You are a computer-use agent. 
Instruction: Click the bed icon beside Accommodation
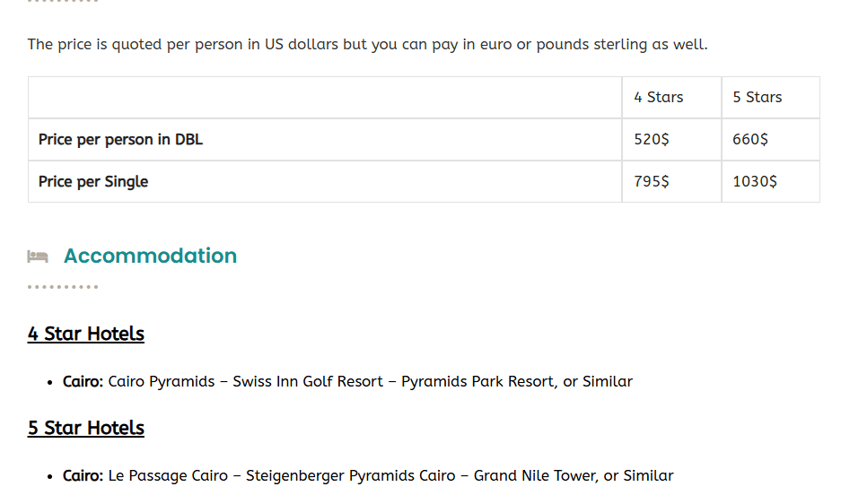[37, 256]
